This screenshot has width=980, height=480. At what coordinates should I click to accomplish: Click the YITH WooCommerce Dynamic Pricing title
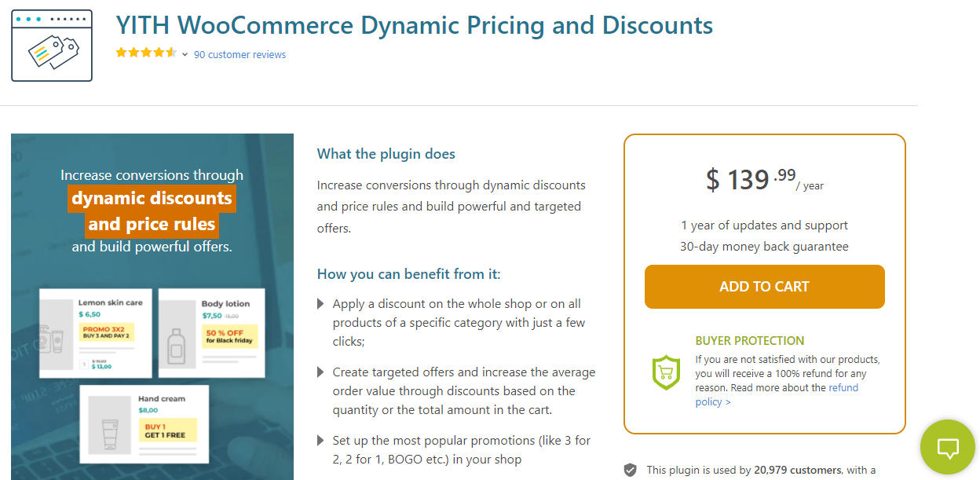point(414,25)
